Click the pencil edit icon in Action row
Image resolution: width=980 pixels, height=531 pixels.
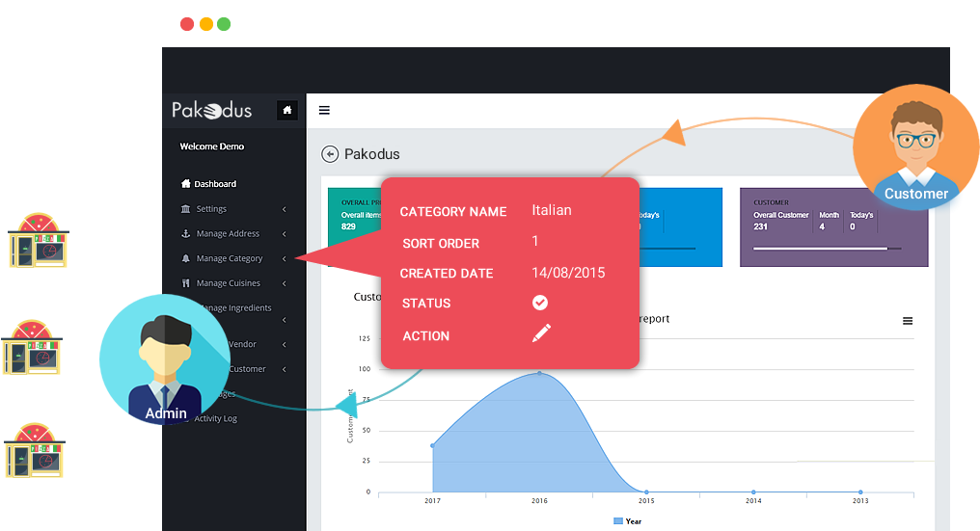pyautogui.click(x=541, y=333)
